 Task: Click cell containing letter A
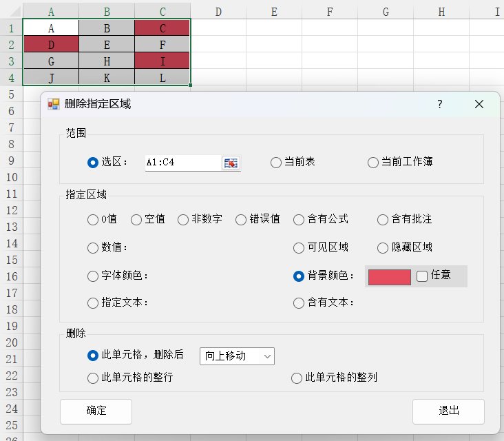tap(51, 28)
